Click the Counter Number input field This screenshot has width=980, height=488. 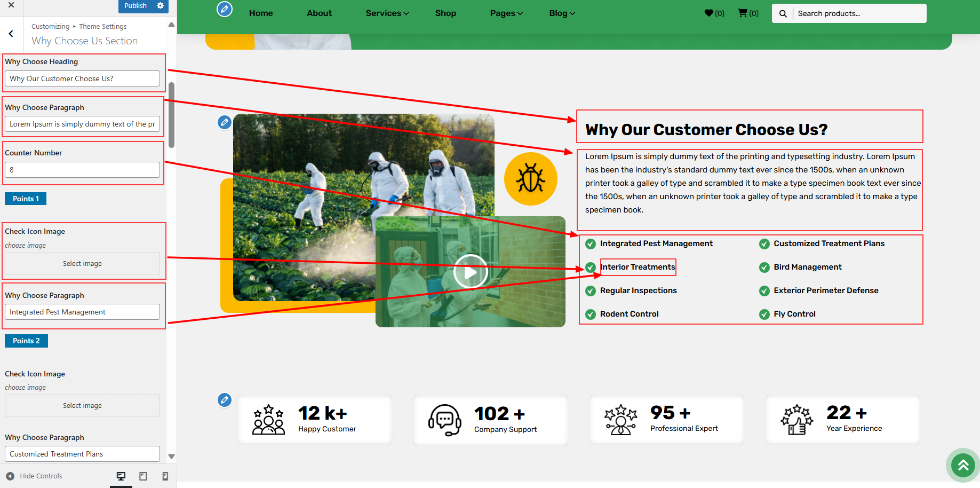coord(82,170)
